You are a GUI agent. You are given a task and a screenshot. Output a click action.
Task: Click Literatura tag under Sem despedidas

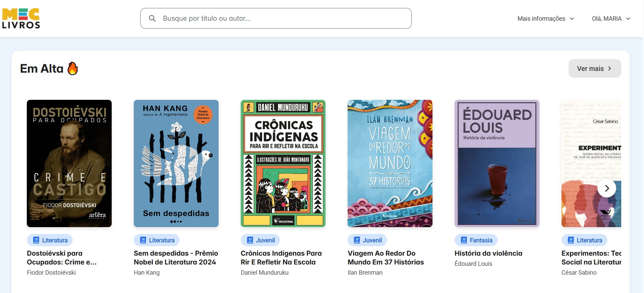[x=157, y=240]
